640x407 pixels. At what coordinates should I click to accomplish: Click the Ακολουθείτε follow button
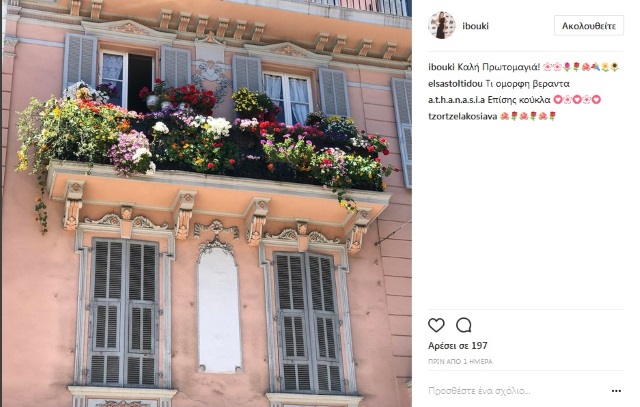point(589,26)
